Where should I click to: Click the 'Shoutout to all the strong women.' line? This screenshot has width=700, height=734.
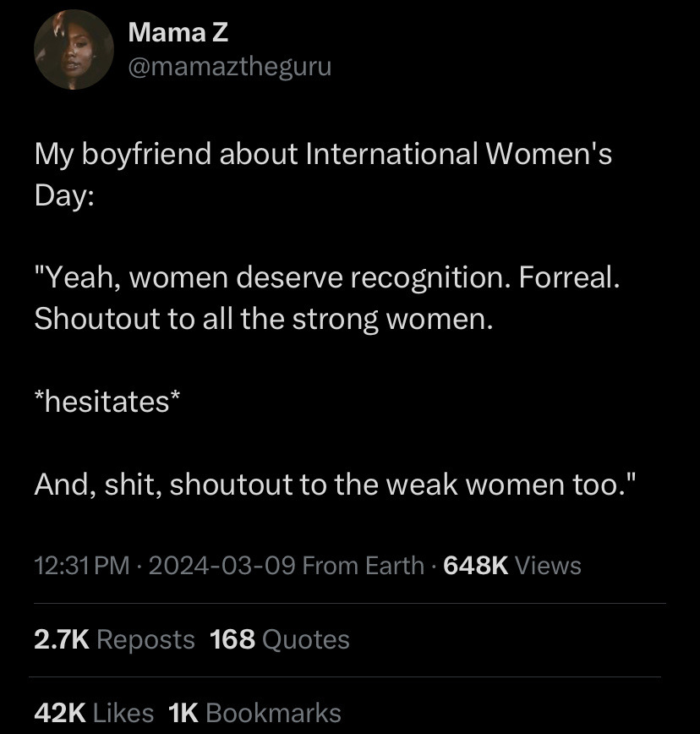(263, 320)
